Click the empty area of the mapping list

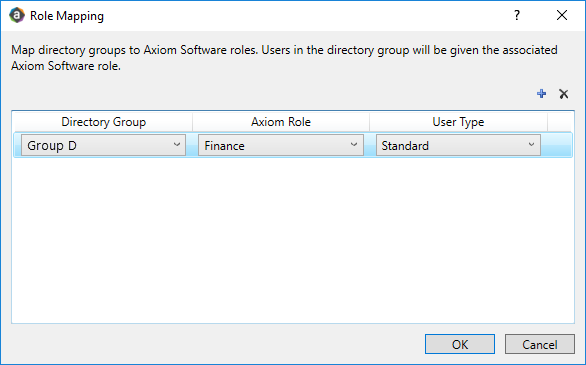[x=293, y=239]
